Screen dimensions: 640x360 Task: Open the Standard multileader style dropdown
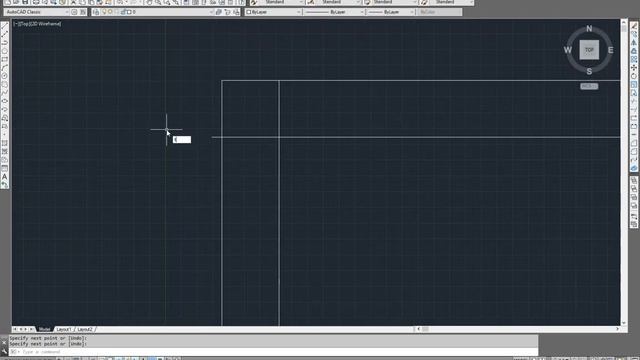coord(451,2)
